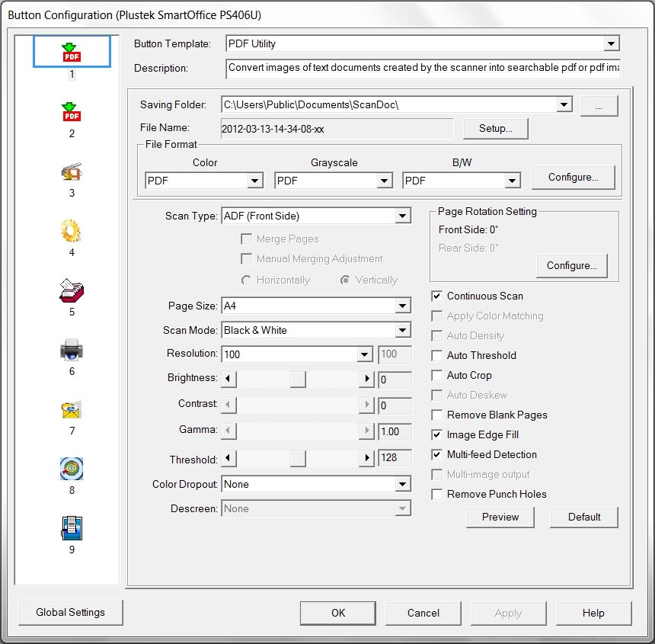The width and height of the screenshot is (655, 644).
Task: Toggle Continuous Scan checkbox
Action: pos(436,296)
